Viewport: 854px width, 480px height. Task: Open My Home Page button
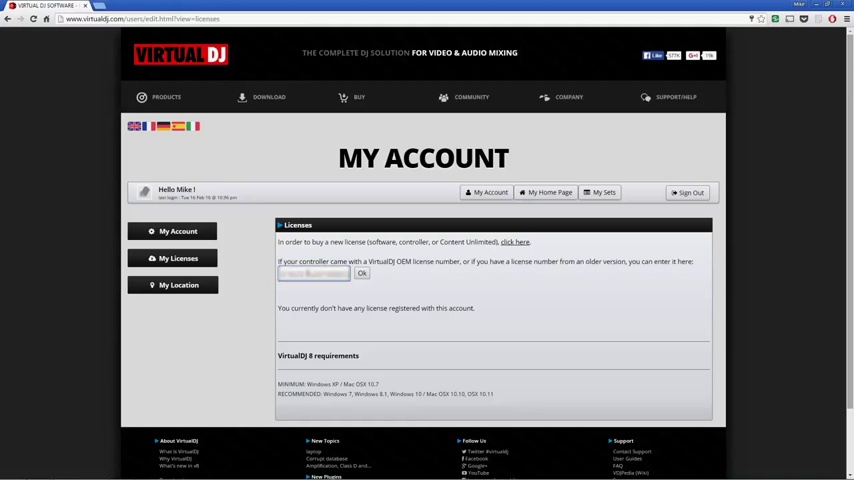tap(546, 192)
